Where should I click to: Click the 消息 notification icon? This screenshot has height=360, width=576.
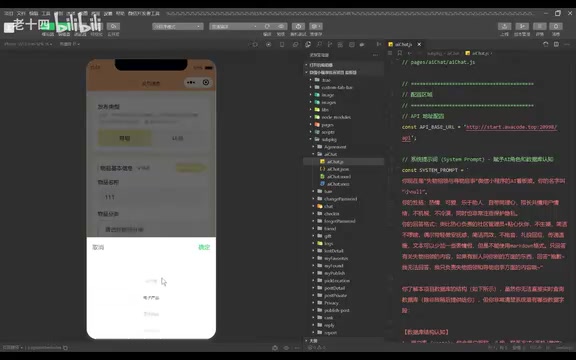coord(556,26)
